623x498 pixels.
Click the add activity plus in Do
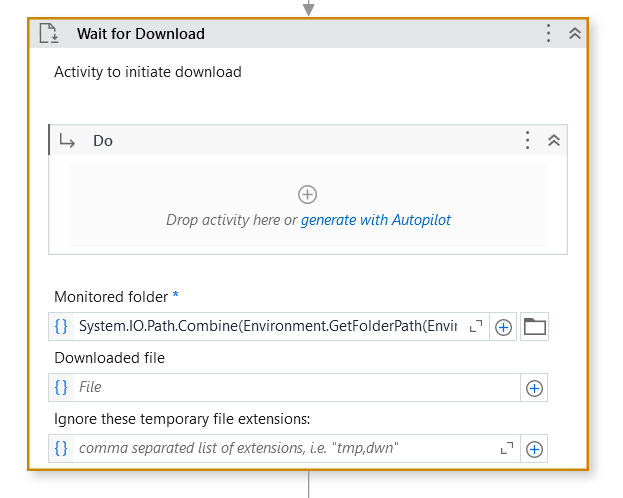[x=308, y=194]
